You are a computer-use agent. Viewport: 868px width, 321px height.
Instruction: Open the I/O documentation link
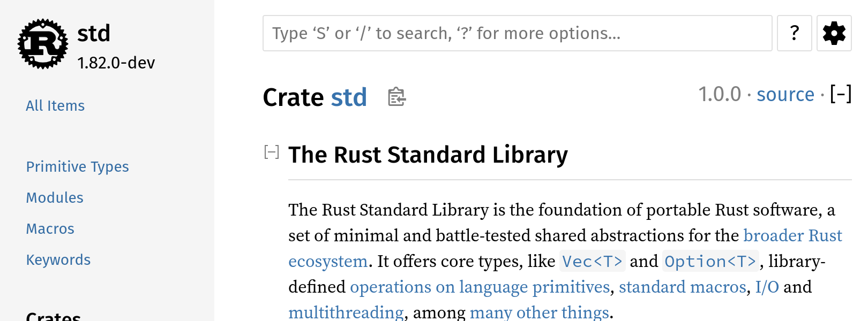tap(767, 287)
